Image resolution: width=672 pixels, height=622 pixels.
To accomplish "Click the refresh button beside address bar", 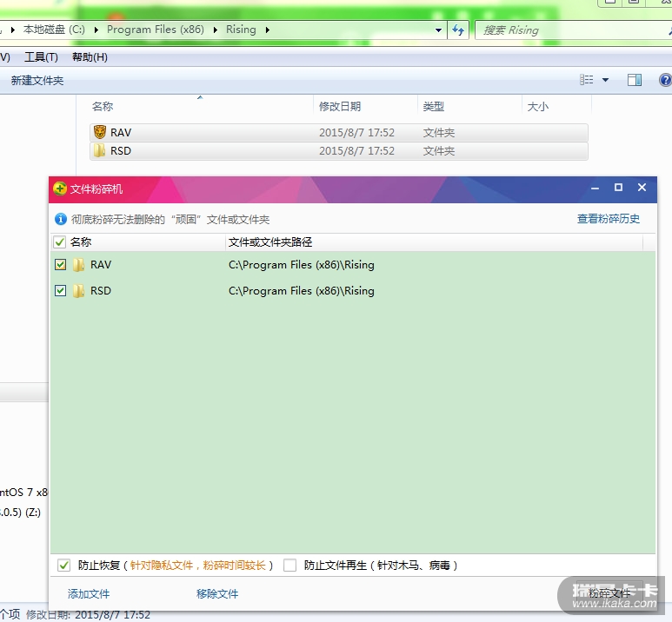I will pos(458,30).
